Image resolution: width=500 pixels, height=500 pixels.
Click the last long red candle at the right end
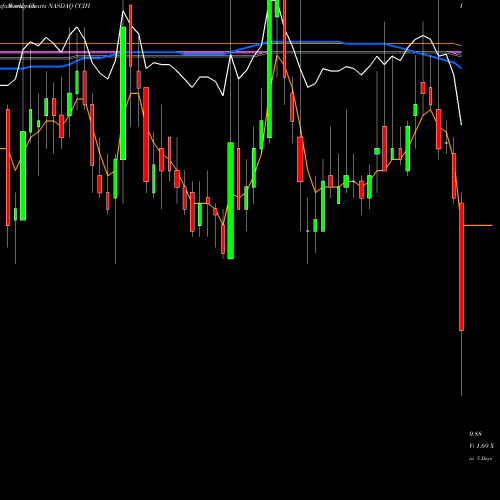(461, 267)
